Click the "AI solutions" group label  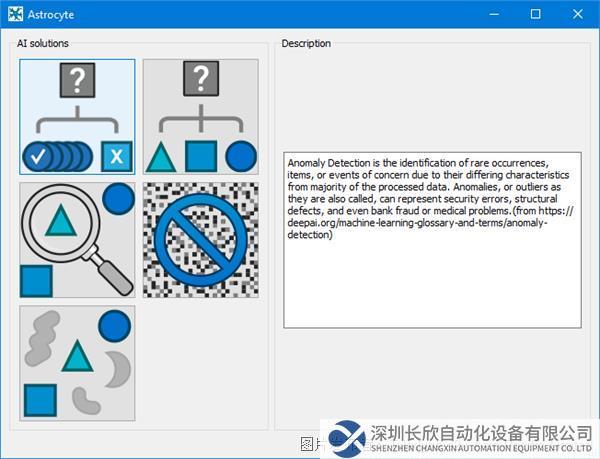coord(43,44)
